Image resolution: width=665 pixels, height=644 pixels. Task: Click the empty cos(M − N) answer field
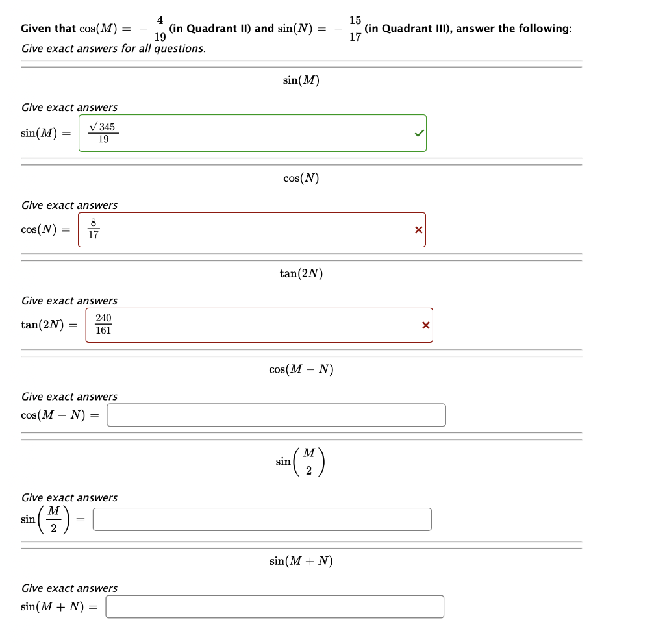pos(277,414)
